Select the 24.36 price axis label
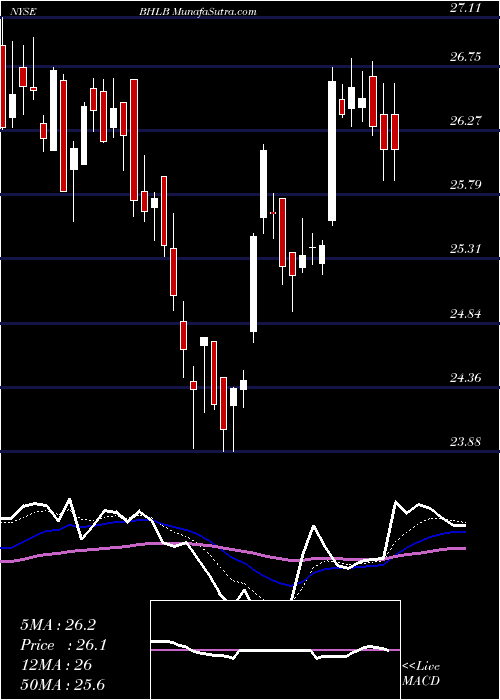 coord(468,378)
